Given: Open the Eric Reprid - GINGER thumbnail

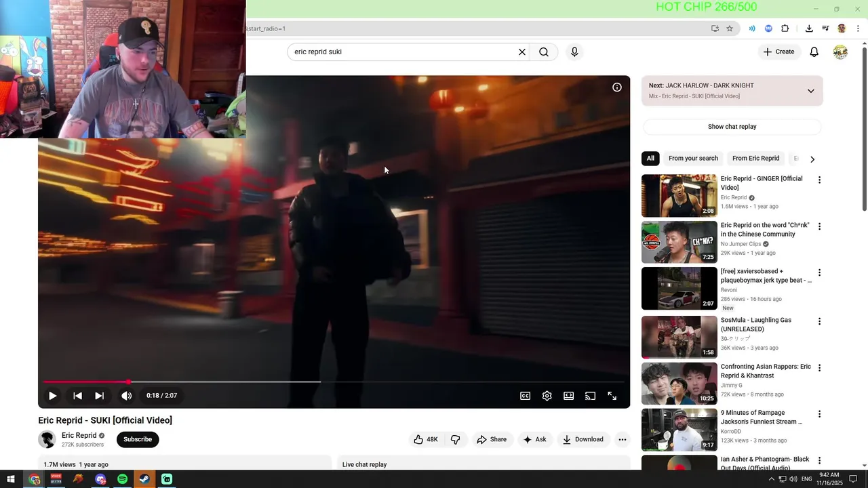Looking at the screenshot, I should 679,196.
